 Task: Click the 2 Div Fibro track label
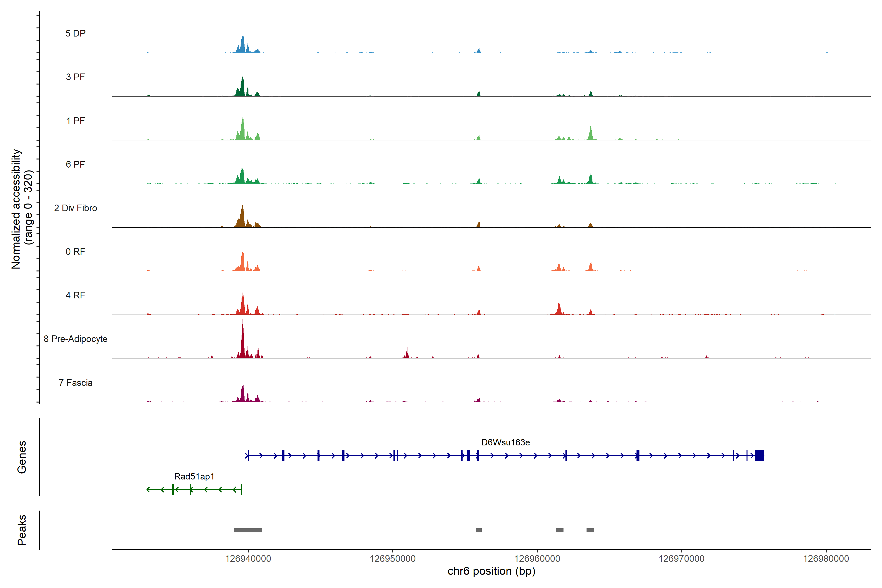tap(75, 208)
